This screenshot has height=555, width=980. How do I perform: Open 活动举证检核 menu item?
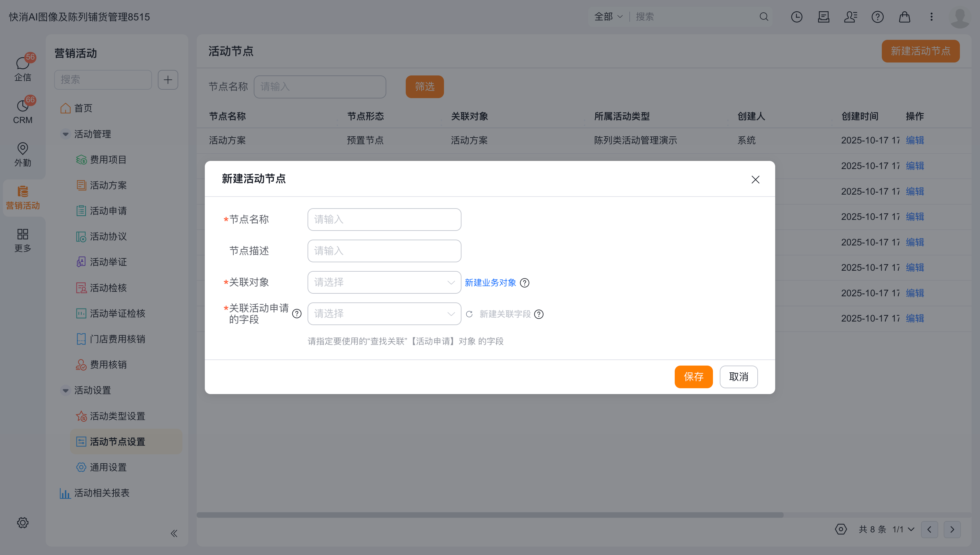[x=111, y=313]
